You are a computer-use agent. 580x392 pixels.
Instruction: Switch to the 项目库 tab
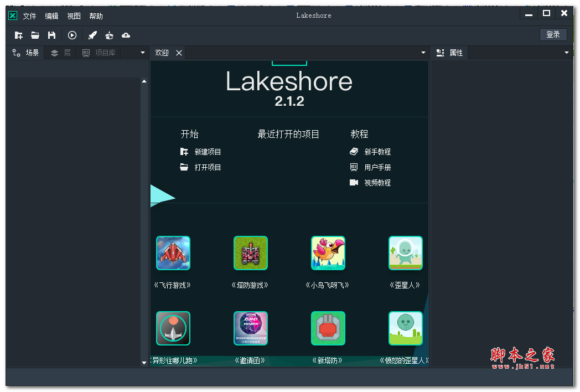99,53
